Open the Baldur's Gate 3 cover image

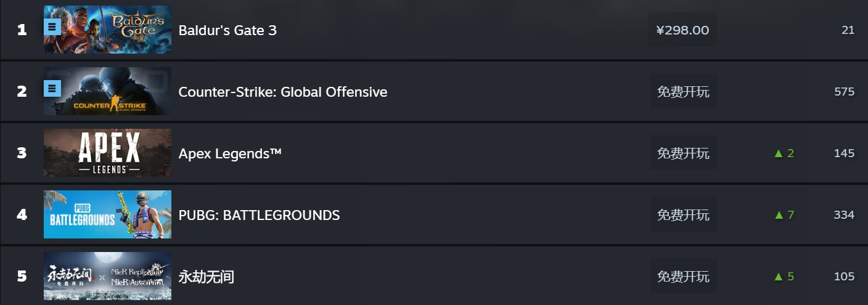tap(107, 30)
